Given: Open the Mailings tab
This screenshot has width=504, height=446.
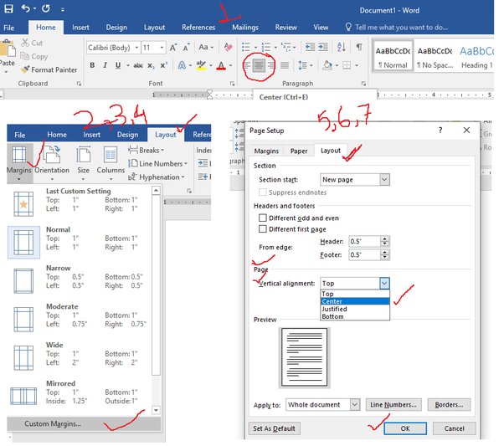Looking at the screenshot, I should pyautogui.click(x=245, y=28).
